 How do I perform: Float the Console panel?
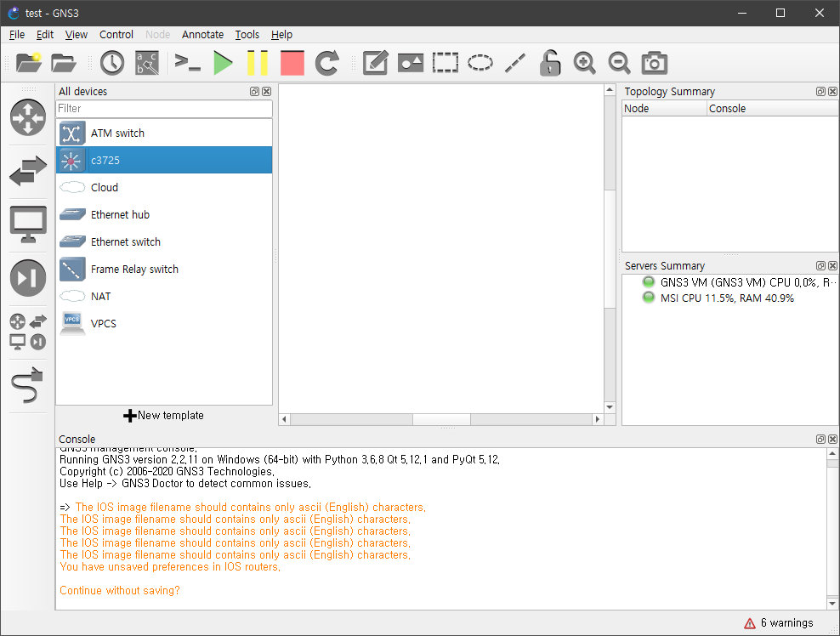pos(820,440)
